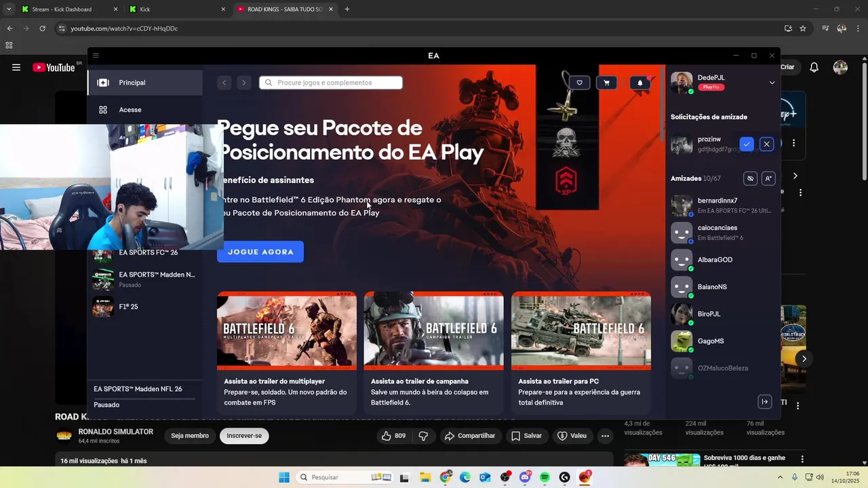Bookmark this page with the star icon
Viewport: 868px width, 488px height.
click(803, 28)
